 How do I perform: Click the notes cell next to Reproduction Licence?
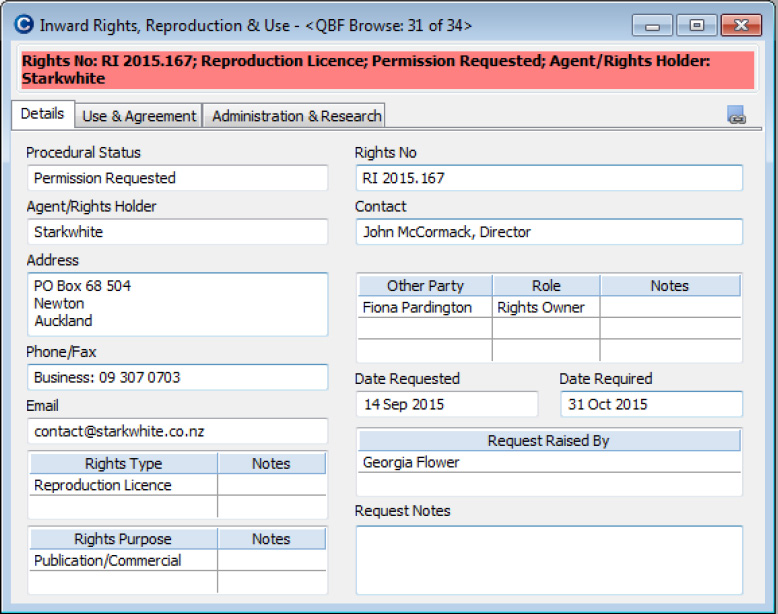point(271,485)
